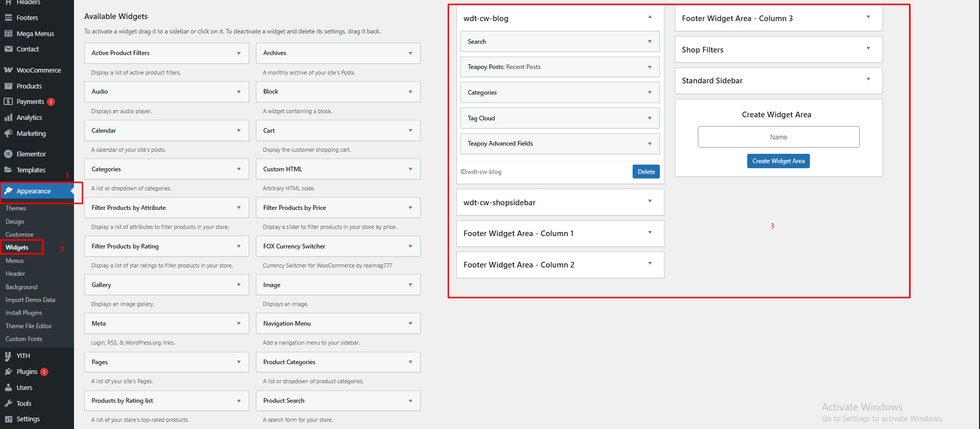This screenshot has width=980, height=429.
Task: Open Customize under Appearance
Action: pyautogui.click(x=20, y=235)
